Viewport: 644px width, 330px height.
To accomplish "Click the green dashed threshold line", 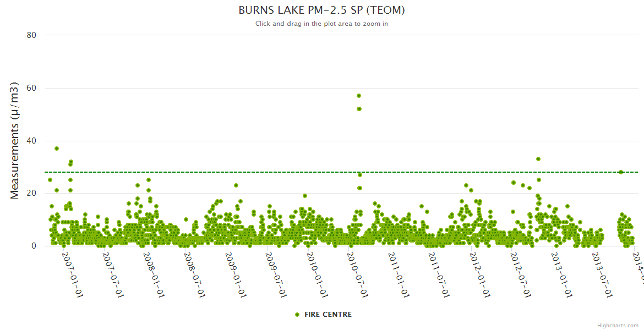I will coord(220,172).
